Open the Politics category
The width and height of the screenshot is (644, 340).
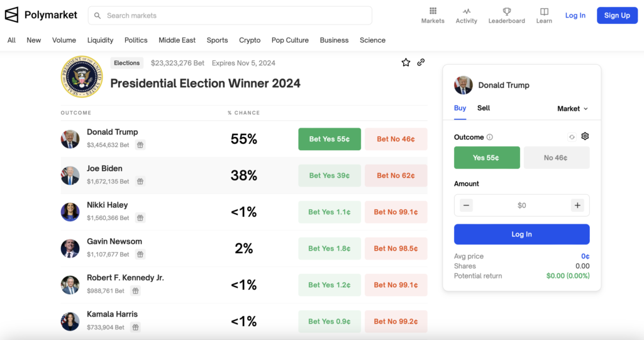tap(136, 40)
